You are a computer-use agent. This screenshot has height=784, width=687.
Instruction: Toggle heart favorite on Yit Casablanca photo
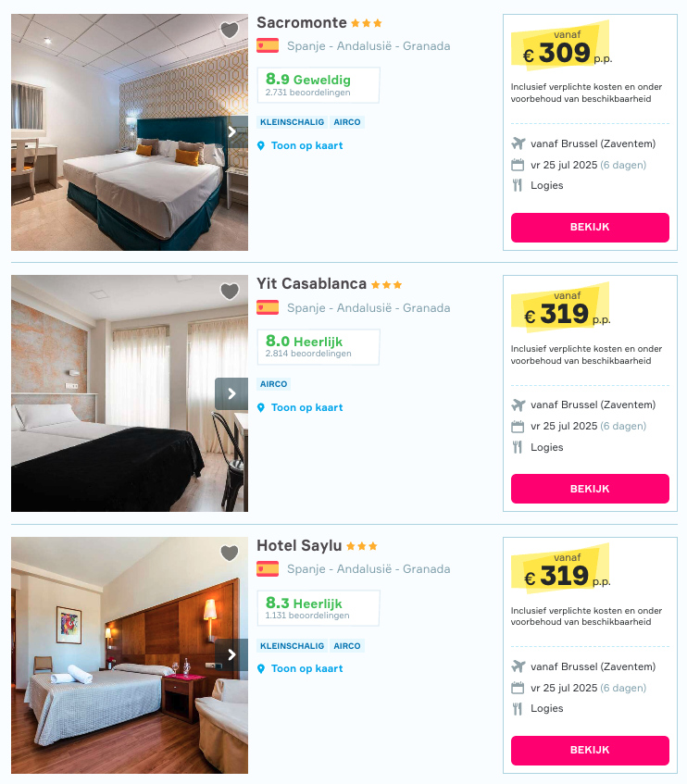tap(230, 291)
